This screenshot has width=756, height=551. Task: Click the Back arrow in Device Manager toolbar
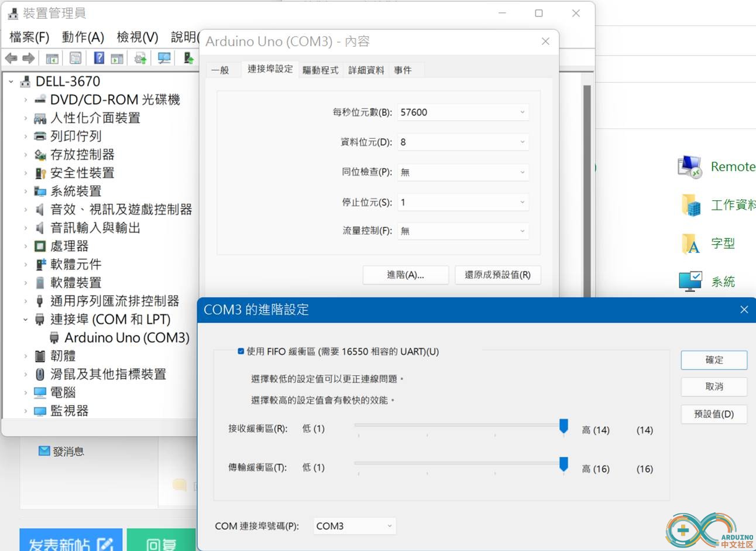(11, 58)
